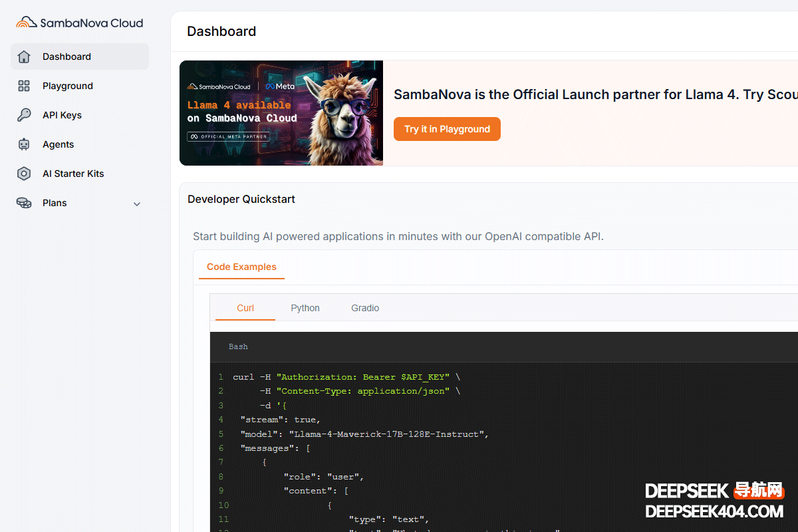
Task: Click the Bash label in code block
Action: (238, 346)
